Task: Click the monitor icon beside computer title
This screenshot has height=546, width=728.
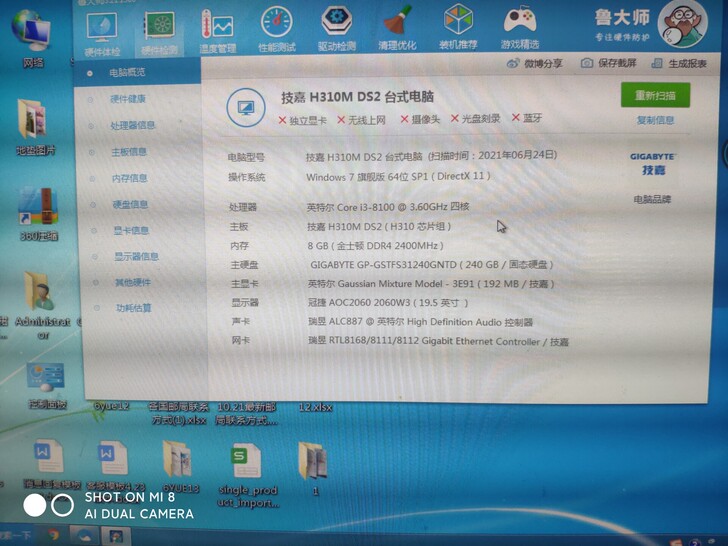Action: (246, 108)
